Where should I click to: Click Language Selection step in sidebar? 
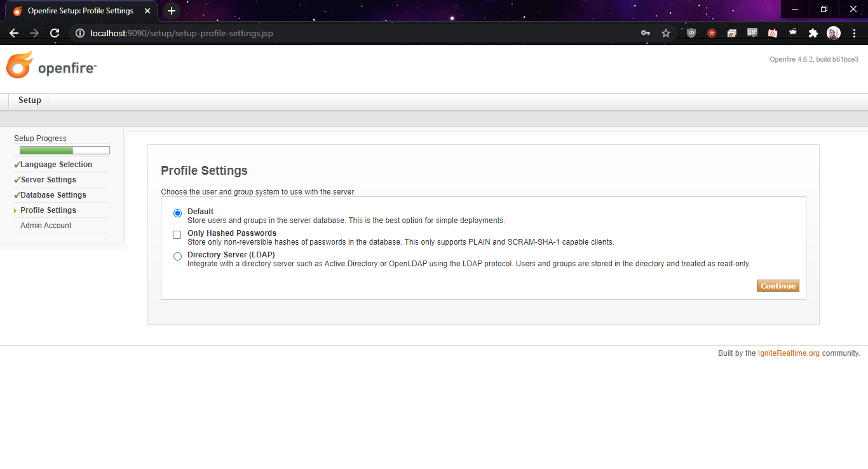(x=56, y=165)
